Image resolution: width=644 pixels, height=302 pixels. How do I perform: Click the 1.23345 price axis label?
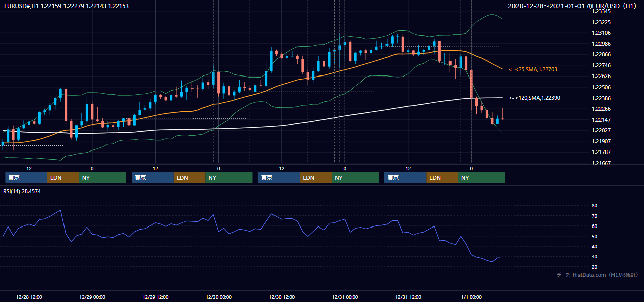[x=601, y=11]
